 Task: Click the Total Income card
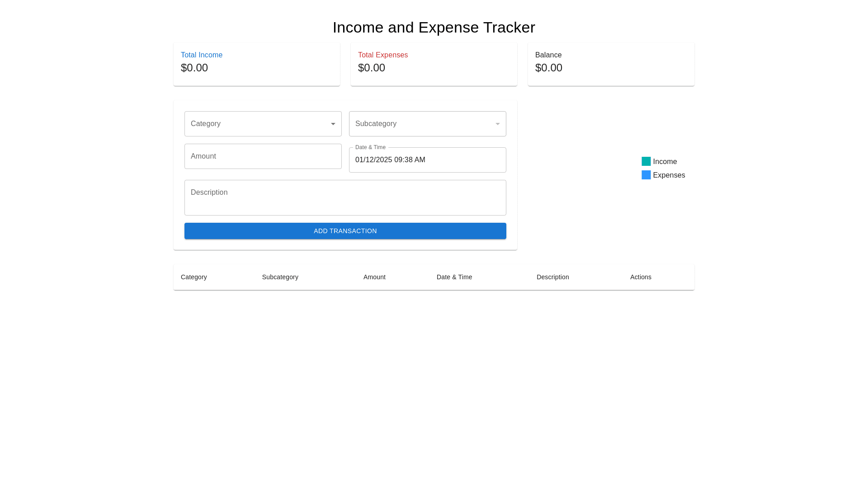coord(256,64)
